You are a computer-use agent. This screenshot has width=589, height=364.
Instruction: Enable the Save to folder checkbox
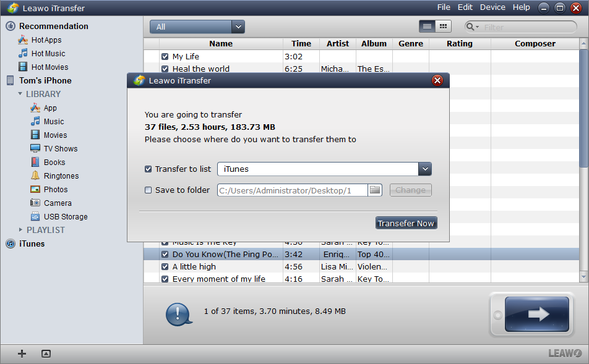click(148, 190)
